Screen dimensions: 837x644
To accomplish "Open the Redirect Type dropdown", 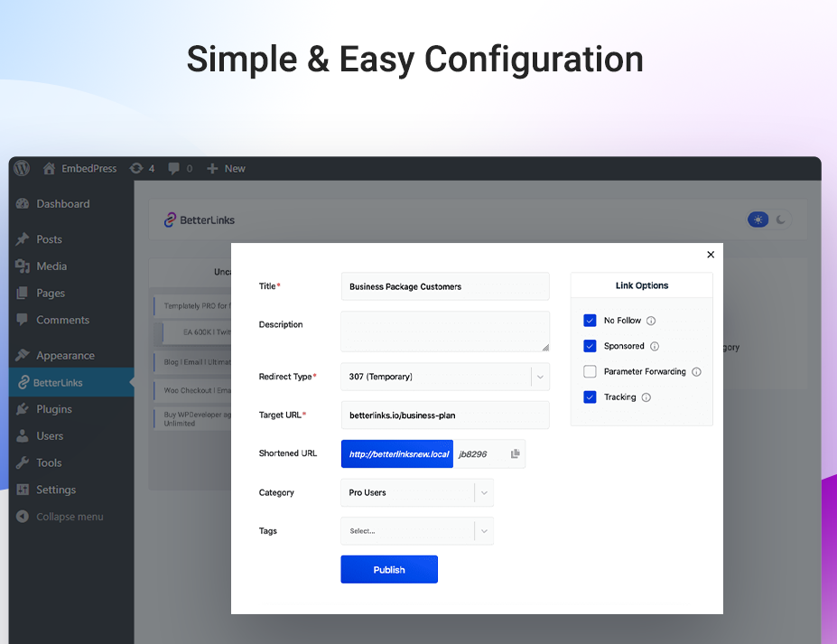I will 445,377.
